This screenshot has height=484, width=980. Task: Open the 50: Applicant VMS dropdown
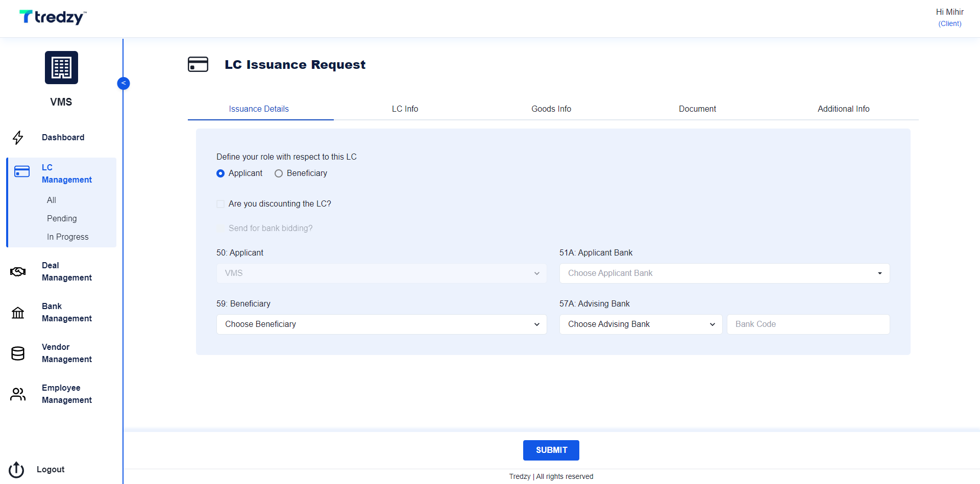382,273
